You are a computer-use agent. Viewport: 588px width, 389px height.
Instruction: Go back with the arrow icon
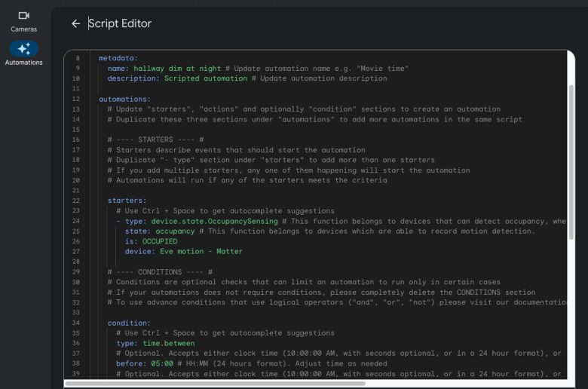click(x=75, y=23)
